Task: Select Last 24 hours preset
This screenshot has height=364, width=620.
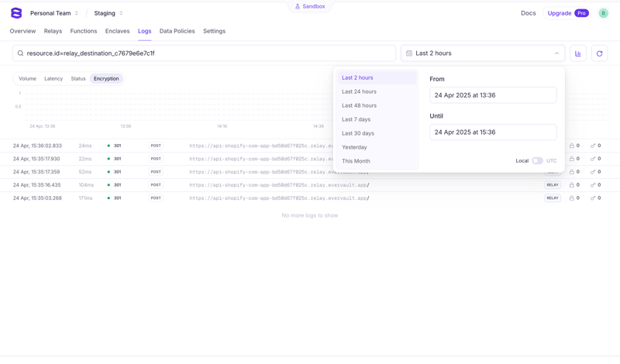Action: coord(377,91)
